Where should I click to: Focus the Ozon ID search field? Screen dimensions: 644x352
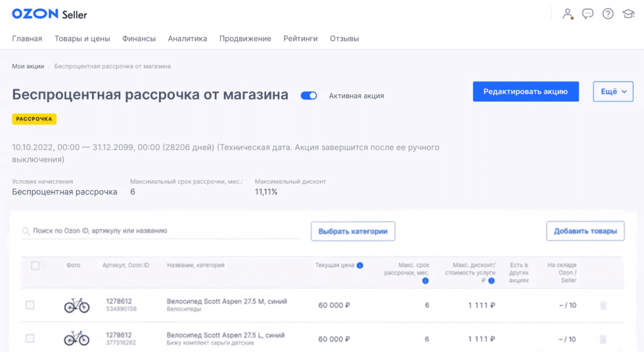tap(160, 231)
